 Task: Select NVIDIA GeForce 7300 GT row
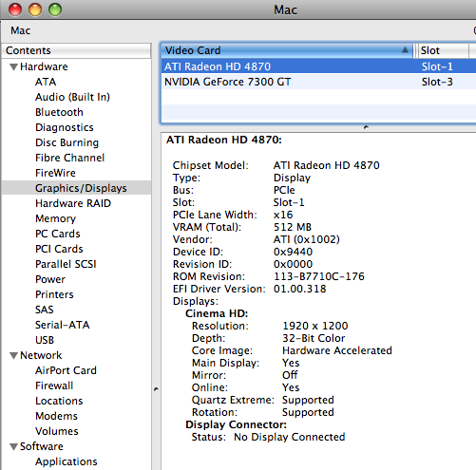318,82
